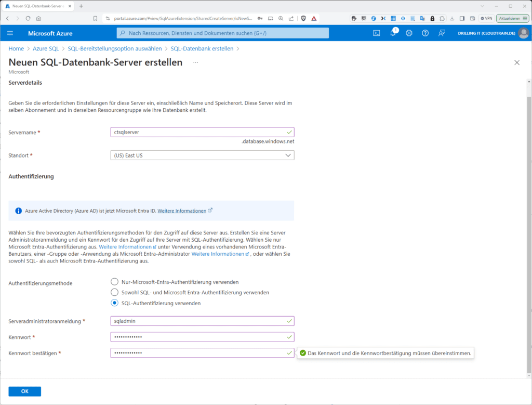Viewport: 532px width, 405px height.
Task: Click SQL-Datenbank erstellen breadcrumb
Action: click(202, 48)
